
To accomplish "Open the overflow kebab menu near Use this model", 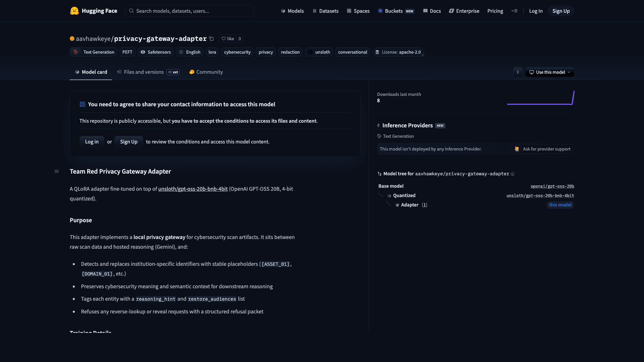I will pyautogui.click(x=518, y=72).
